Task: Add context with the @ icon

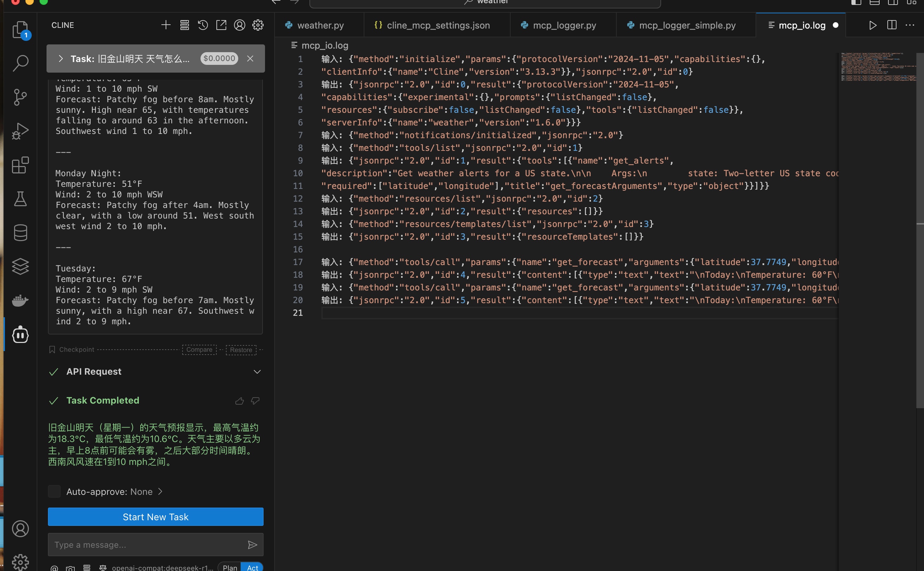Action: coord(54,567)
